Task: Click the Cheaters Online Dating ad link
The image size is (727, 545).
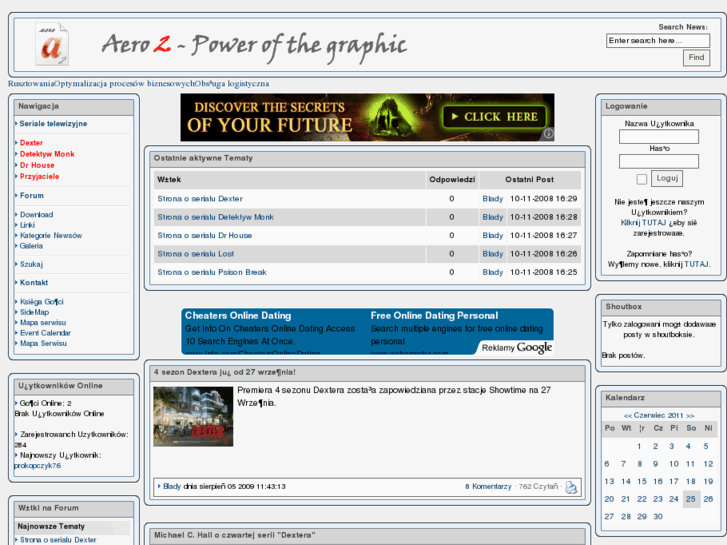Action: (238, 315)
